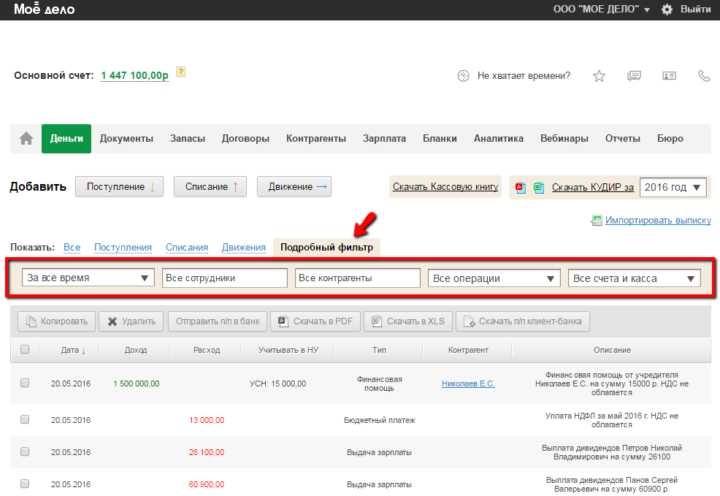Click the home icon in navigation bar
The width and height of the screenshot is (720, 496).
click(26, 139)
